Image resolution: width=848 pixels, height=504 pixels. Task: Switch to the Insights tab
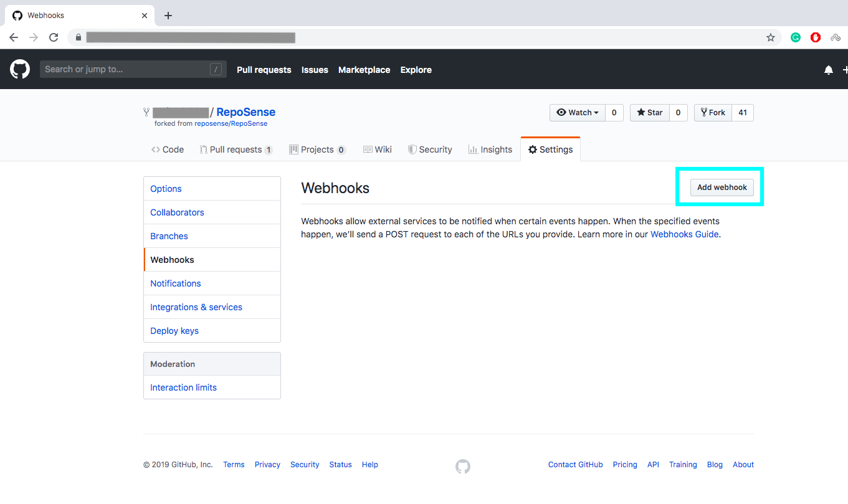click(x=490, y=150)
